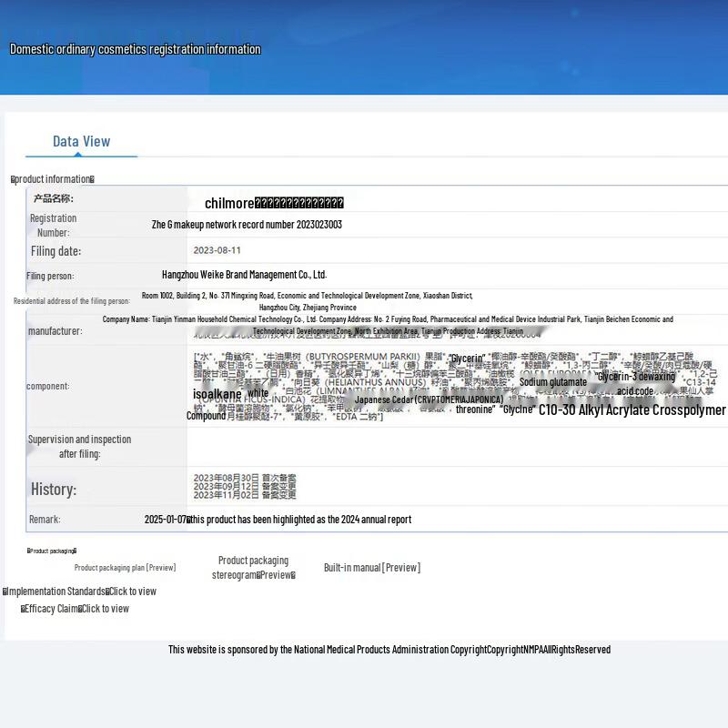728x728 pixels.
Task: Click the page title about cosmetics registration
Action: (135, 49)
